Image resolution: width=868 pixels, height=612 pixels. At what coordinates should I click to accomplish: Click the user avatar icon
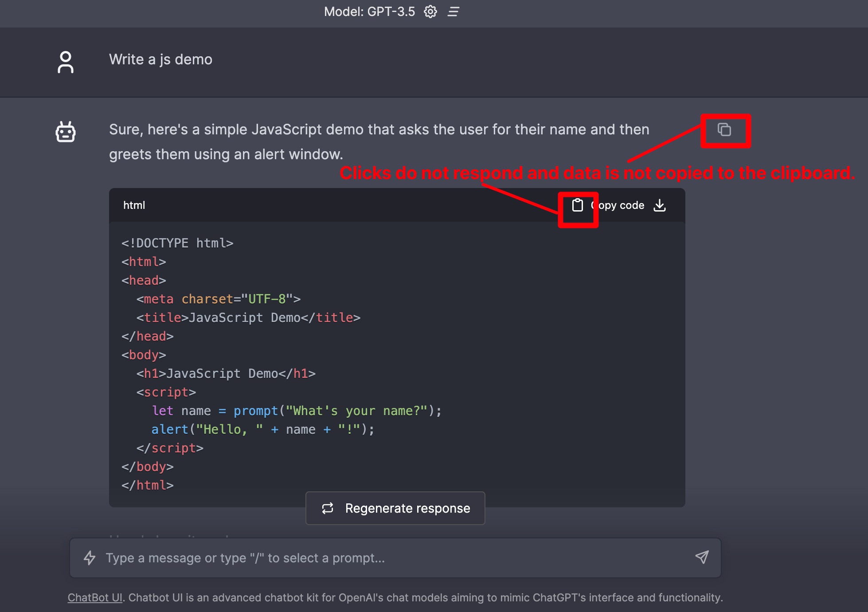tap(66, 62)
